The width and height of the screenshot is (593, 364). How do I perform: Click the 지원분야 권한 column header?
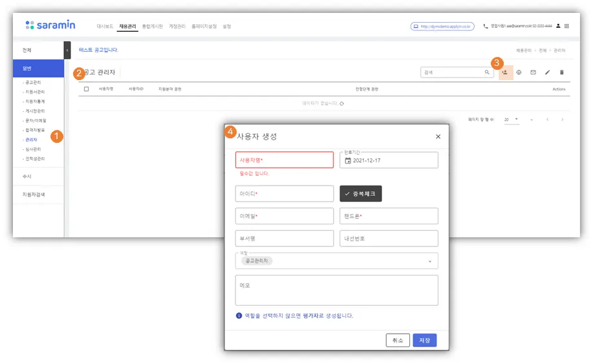(170, 89)
